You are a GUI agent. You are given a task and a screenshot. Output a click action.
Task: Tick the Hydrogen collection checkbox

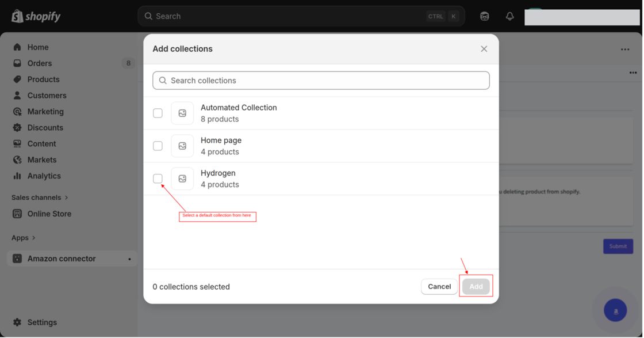158,179
